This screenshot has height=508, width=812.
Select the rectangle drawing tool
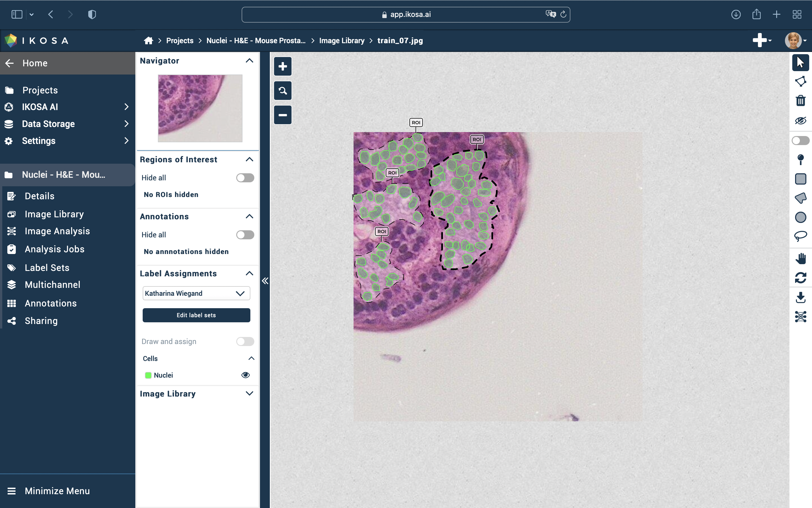(x=800, y=179)
